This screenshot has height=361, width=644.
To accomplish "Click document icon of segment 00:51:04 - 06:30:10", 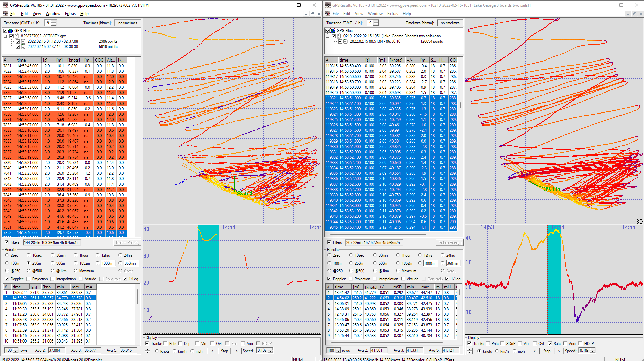I will pos(346,41).
